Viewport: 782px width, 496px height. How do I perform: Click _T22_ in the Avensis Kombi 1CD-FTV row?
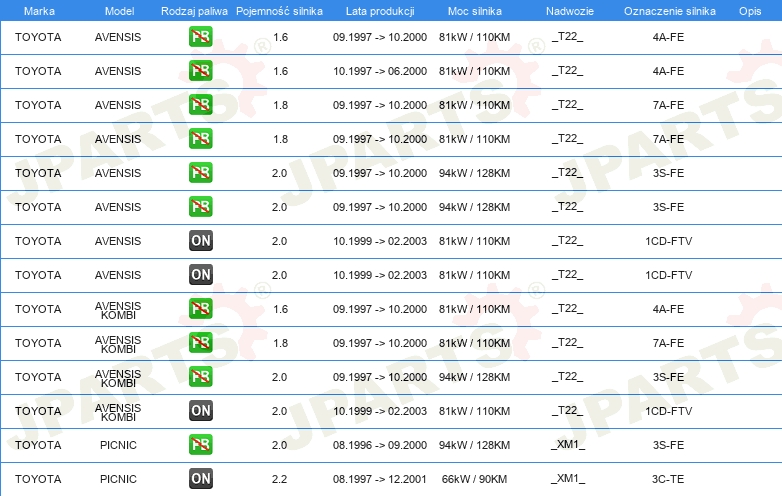pos(568,411)
